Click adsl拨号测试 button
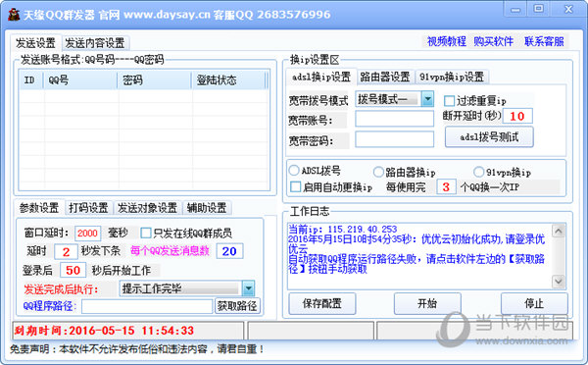The height and width of the screenshot is (365, 588). tap(489, 137)
